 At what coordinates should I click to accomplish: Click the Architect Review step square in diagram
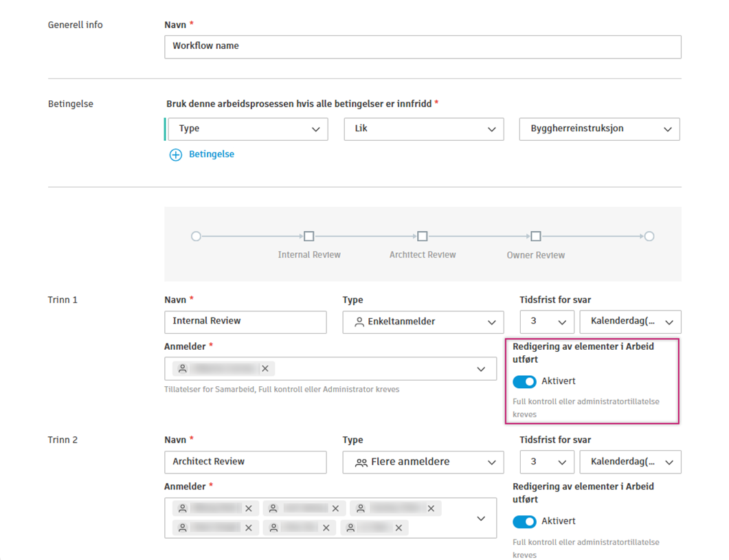(423, 236)
